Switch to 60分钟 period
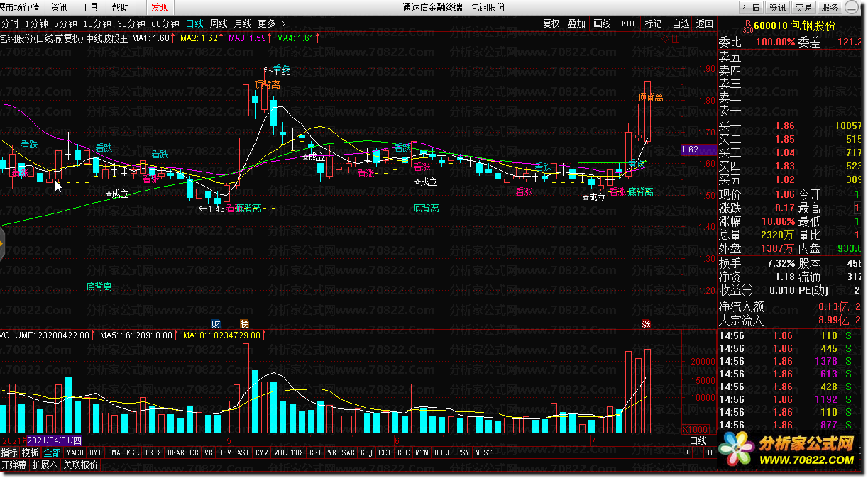The width and height of the screenshot is (868, 478). point(165,23)
